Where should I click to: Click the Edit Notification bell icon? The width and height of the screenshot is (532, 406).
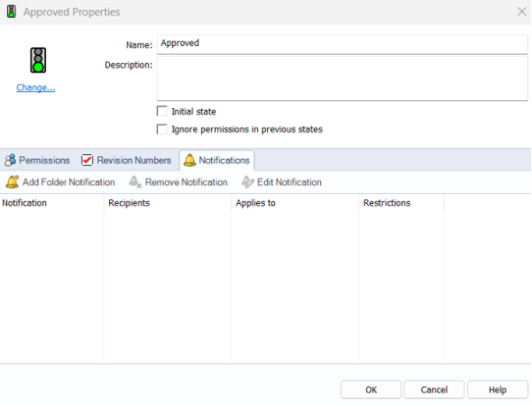(x=247, y=182)
